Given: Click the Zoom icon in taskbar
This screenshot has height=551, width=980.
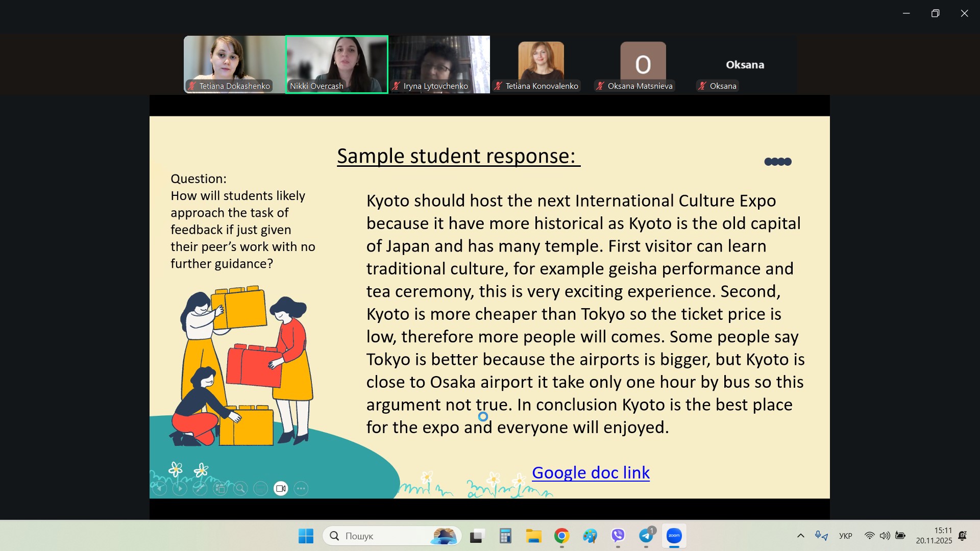Looking at the screenshot, I should click(674, 536).
